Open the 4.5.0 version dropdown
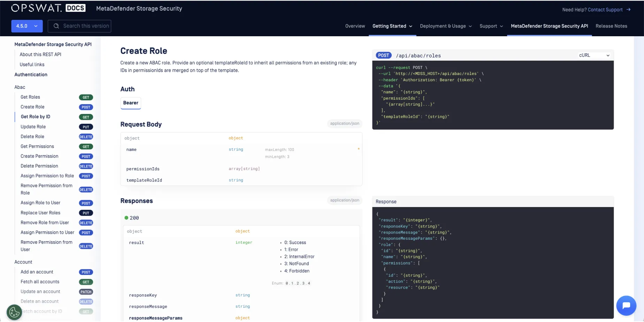Image resolution: width=644 pixels, height=322 pixels. (27, 26)
